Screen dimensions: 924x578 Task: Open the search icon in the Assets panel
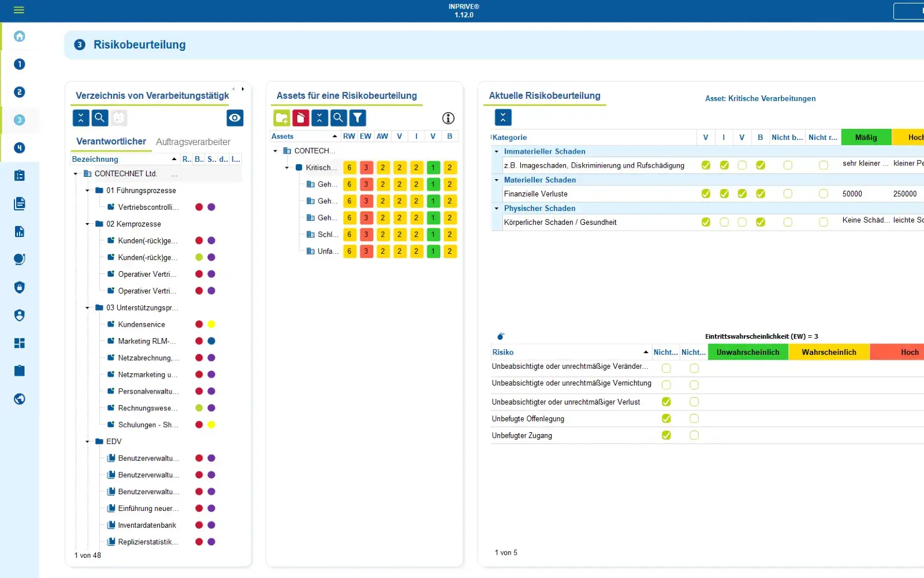(338, 117)
